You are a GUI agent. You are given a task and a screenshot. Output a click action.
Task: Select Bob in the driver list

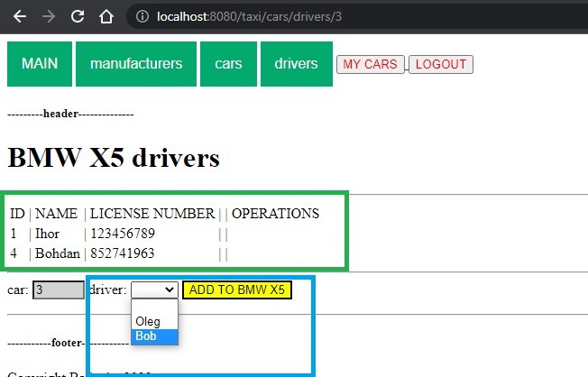[x=154, y=336]
